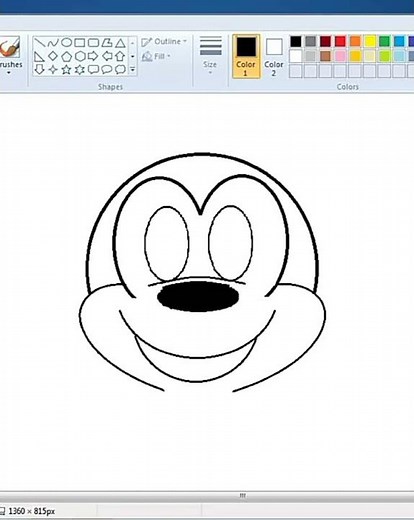The image size is (414, 520).
Task: Pick the rose pink color swatch
Action: pos(340,56)
